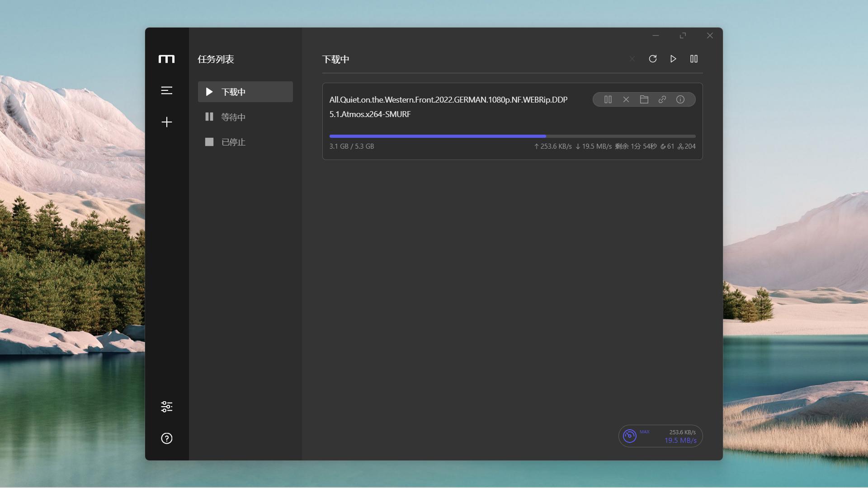Show the 已停止 stopped tasks
Image resolution: width=868 pixels, height=488 pixels.
[x=233, y=142]
